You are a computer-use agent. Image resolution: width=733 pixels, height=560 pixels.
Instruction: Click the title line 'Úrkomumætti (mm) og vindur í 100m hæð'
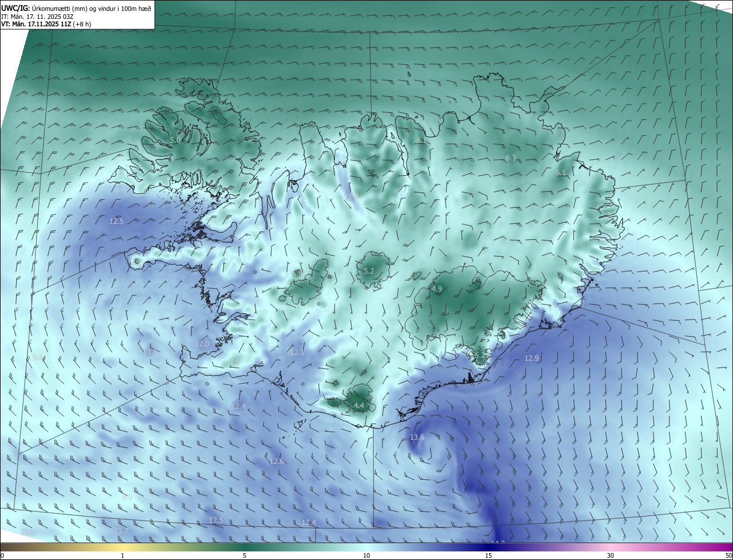coord(92,9)
